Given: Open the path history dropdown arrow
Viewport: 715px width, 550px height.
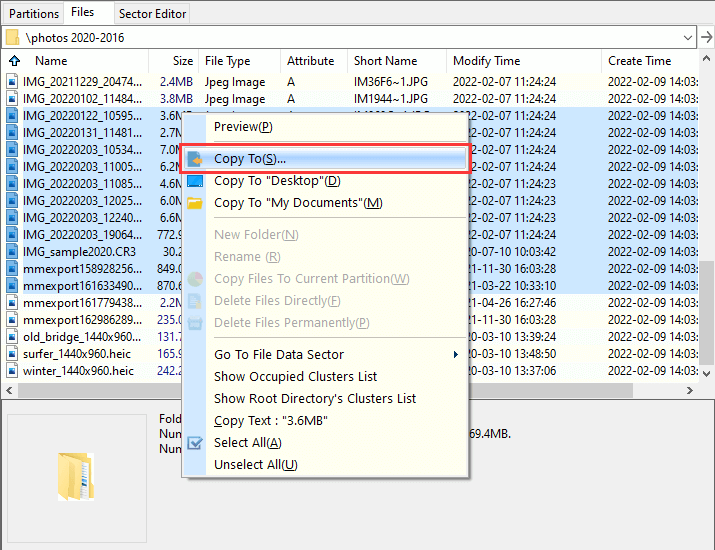Looking at the screenshot, I should [687, 38].
